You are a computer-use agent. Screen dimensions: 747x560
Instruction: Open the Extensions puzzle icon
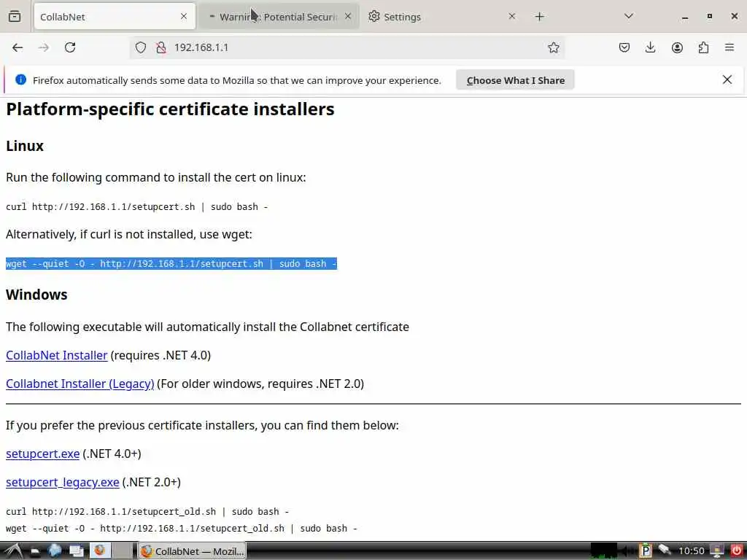(703, 47)
